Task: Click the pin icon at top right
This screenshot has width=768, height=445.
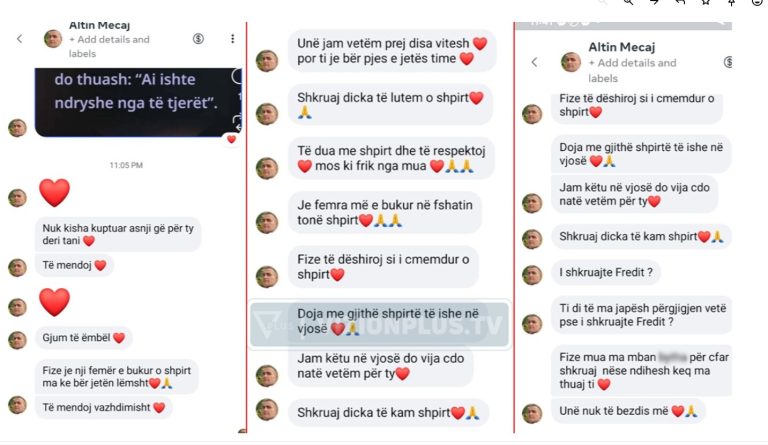Action: [x=731, y=2]
